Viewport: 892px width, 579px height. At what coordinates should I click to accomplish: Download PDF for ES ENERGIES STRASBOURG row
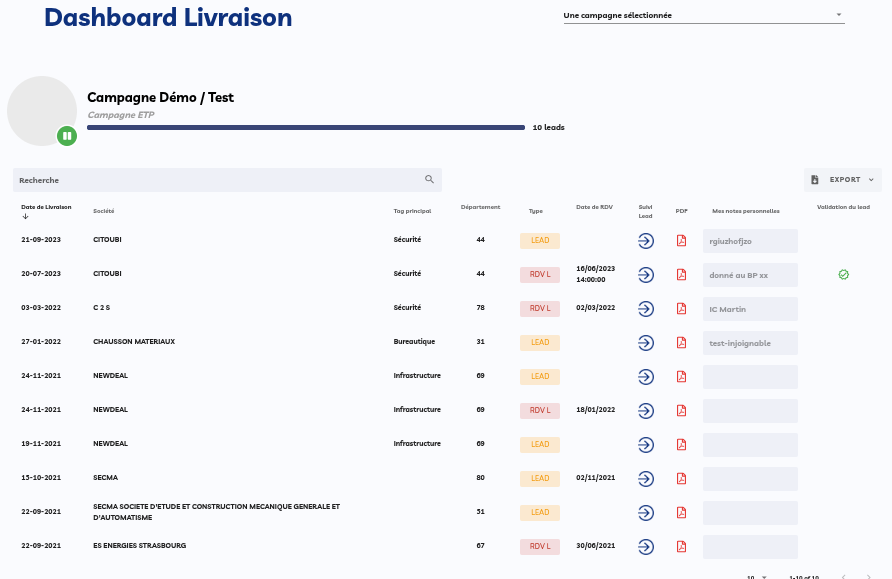click(681, 547)
